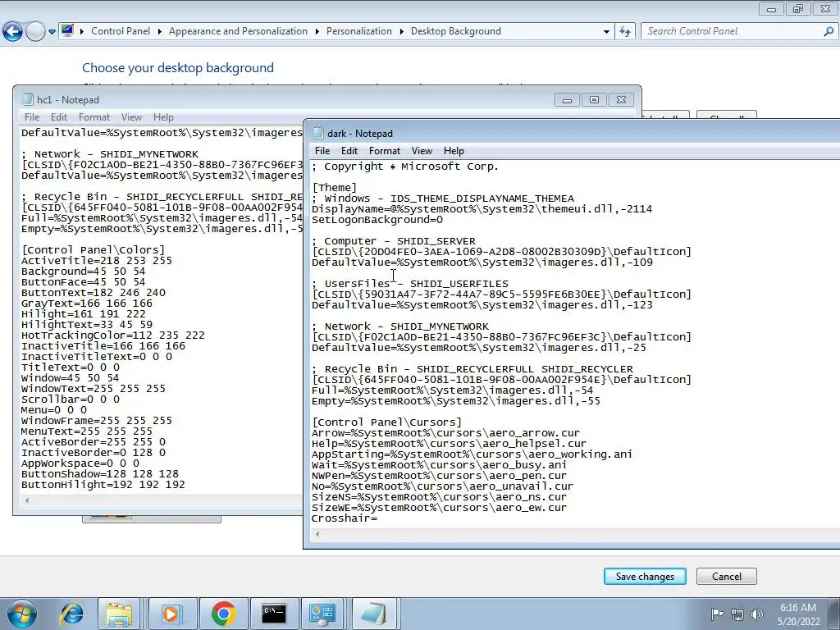This screenshot has height=630, width=840.
Task: Launch Internet Explorer from taskbar
Action: click(x=72, y=614)
